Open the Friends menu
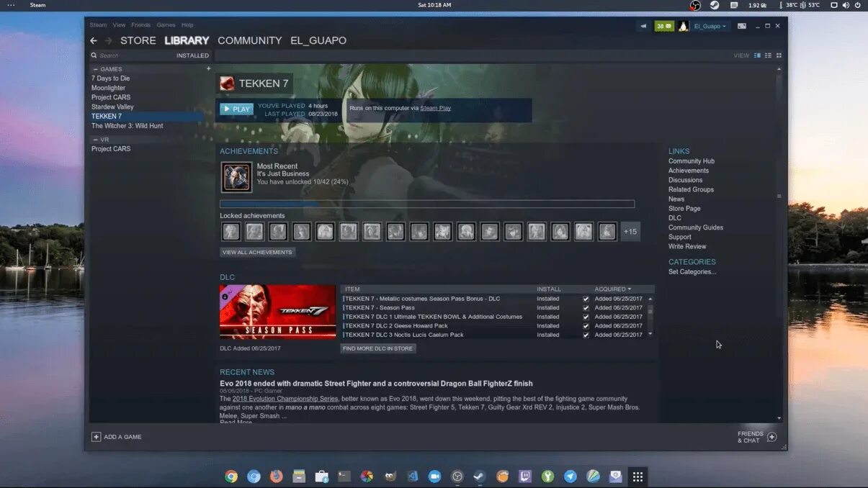868x488 pixels. (141, 25)
